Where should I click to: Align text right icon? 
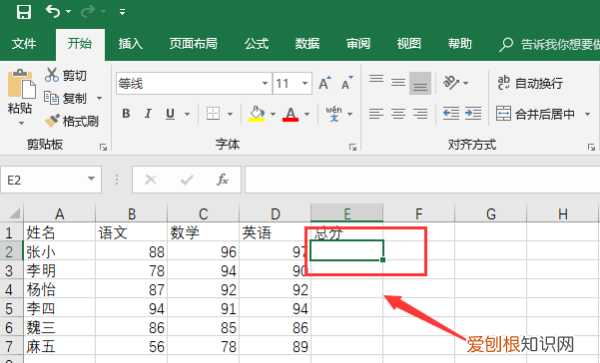420,114
